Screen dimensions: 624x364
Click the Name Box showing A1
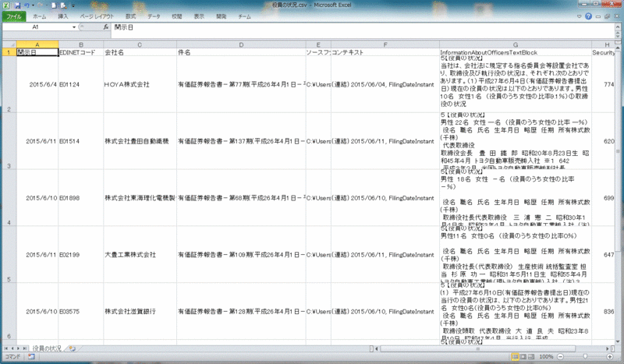tap(37, 27)
